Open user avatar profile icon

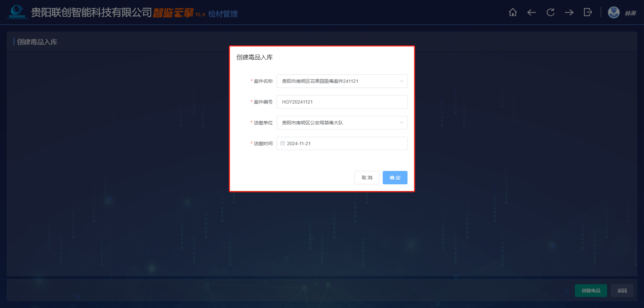coord(614,12)
